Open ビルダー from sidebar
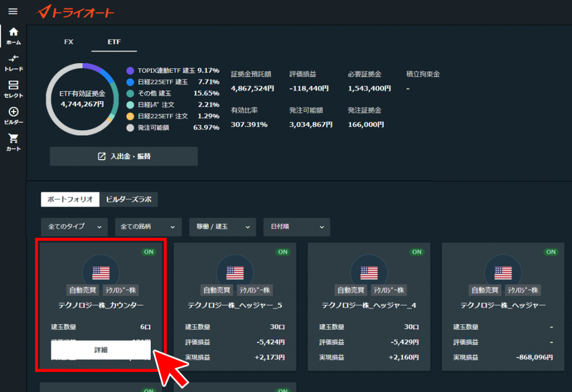Viewport: 572px width, 392px height. (x=13, y=116)
